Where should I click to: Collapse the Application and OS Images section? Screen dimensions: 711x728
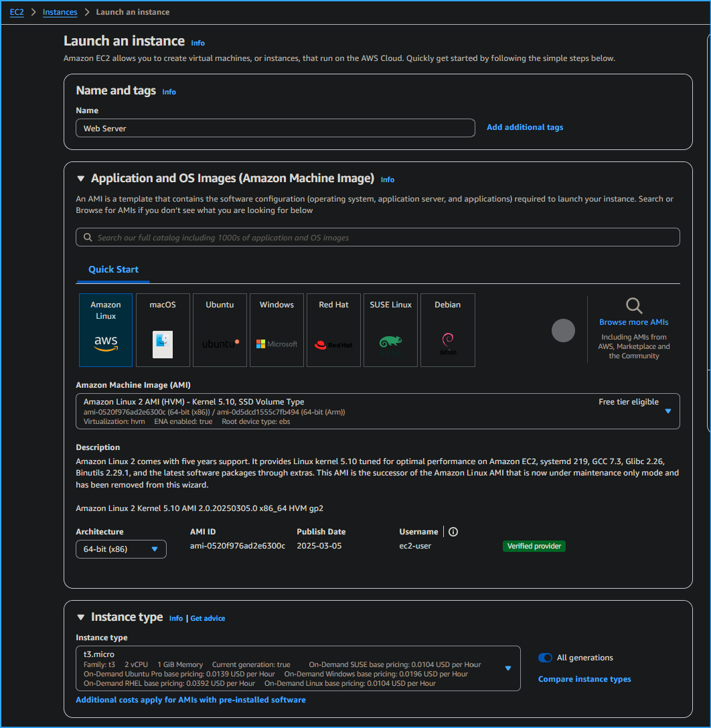pyautogui.click(x=80, y=178)
